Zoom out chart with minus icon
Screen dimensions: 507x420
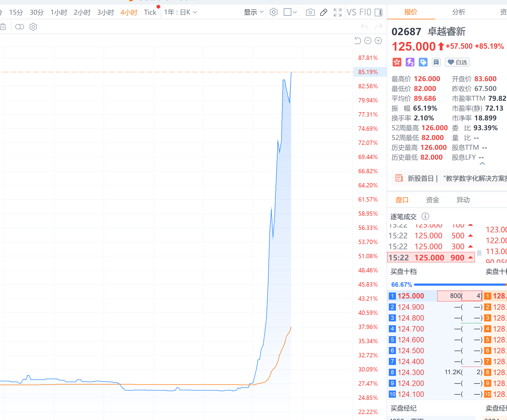click(x=368, y=41)
